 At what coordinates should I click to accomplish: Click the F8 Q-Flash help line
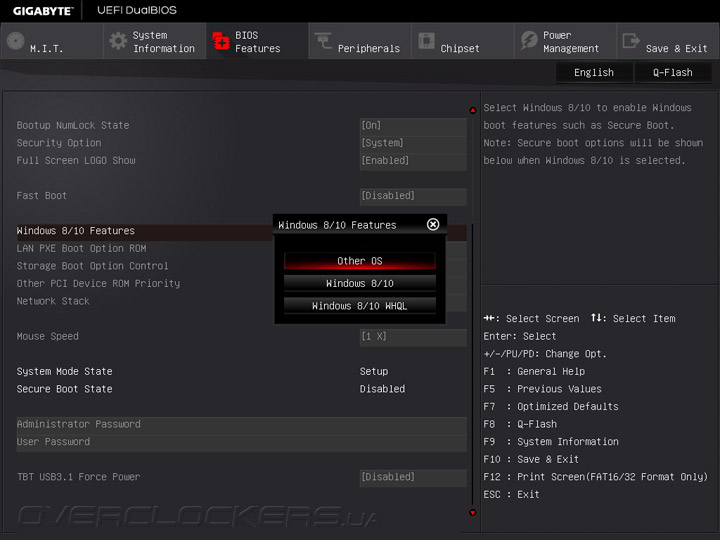click(x=520, y=424)
